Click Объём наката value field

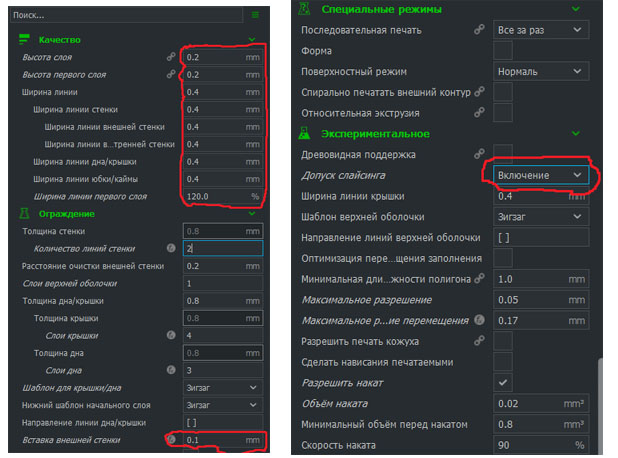pos(541,404)
